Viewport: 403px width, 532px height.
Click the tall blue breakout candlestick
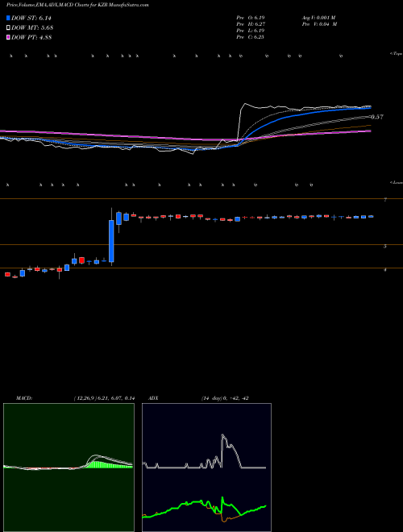pos(111,241)
